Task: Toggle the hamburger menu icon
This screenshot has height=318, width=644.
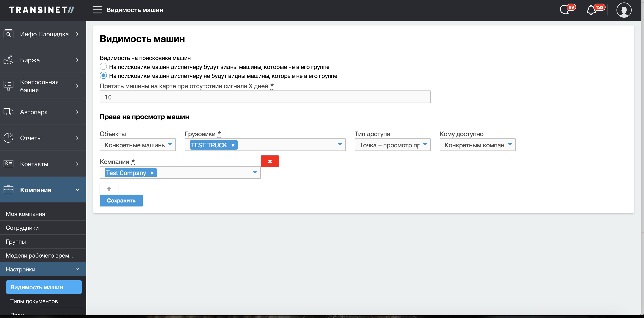Action: click(x=97, y=10)
